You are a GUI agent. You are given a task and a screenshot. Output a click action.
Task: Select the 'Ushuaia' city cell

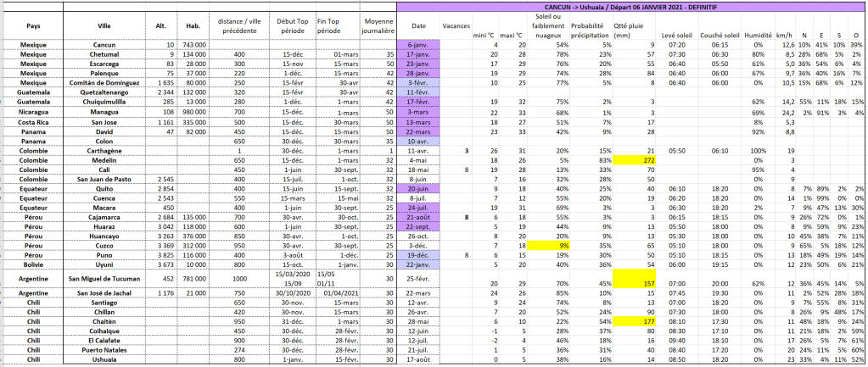[104, 359]
